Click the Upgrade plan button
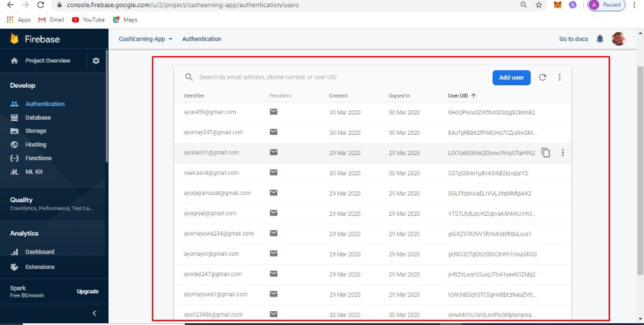This screenshot has height=325, width=644. (x=88, y=292)
